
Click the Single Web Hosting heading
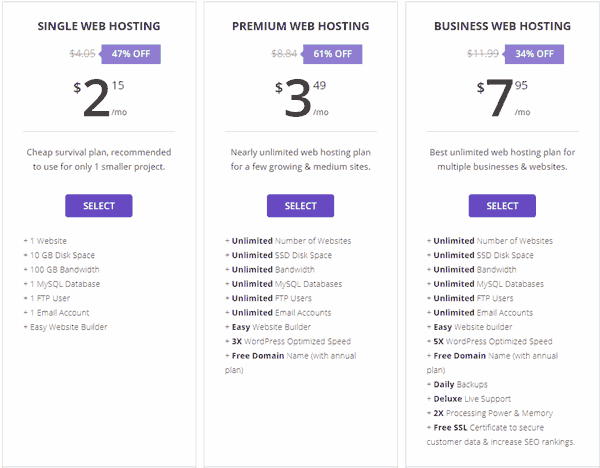99,24
